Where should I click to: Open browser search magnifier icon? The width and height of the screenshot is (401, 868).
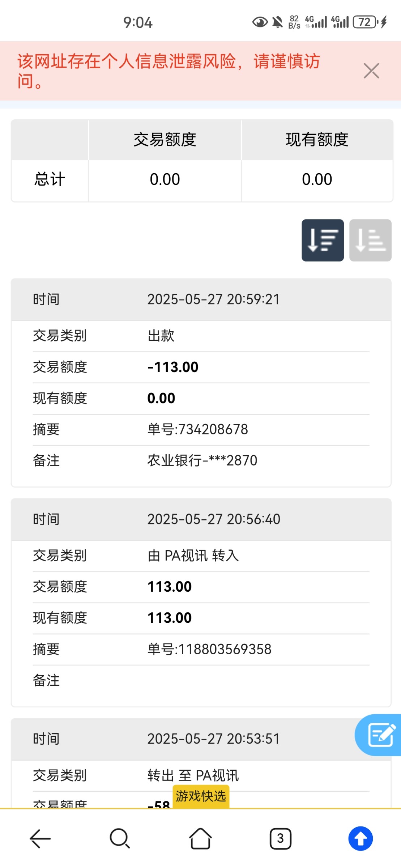tap(120, 838)
